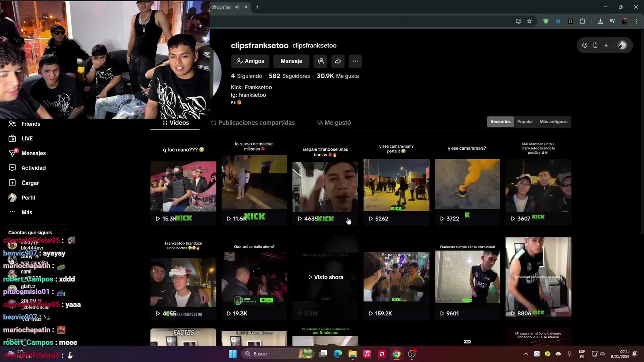Screen dimensions: 644x362
Task: Sort videos by Recientes
Action: (500, 122)
